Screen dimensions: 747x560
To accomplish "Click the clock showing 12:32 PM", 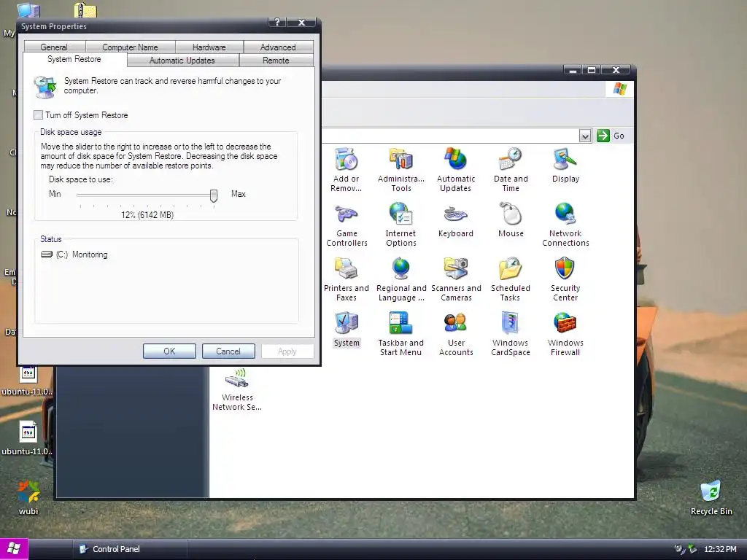I will pyautogui.click(x=720, y=549).
